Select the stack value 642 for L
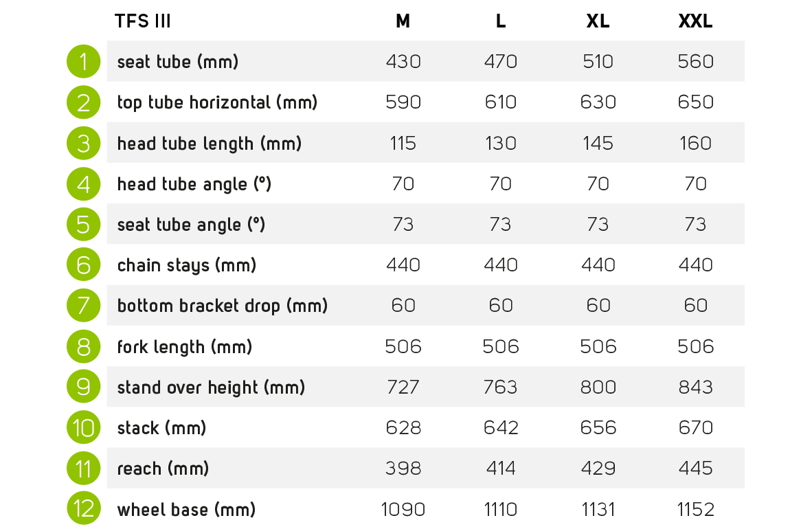The height and width of the screenshot is (529, 812). click(x=501, y=428)
